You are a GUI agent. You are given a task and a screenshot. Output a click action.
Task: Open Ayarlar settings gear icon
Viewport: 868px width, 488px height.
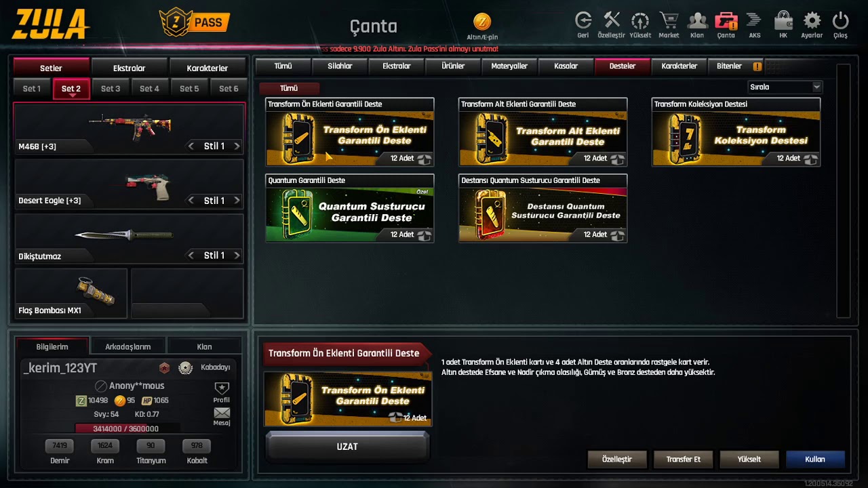(812, 20)
